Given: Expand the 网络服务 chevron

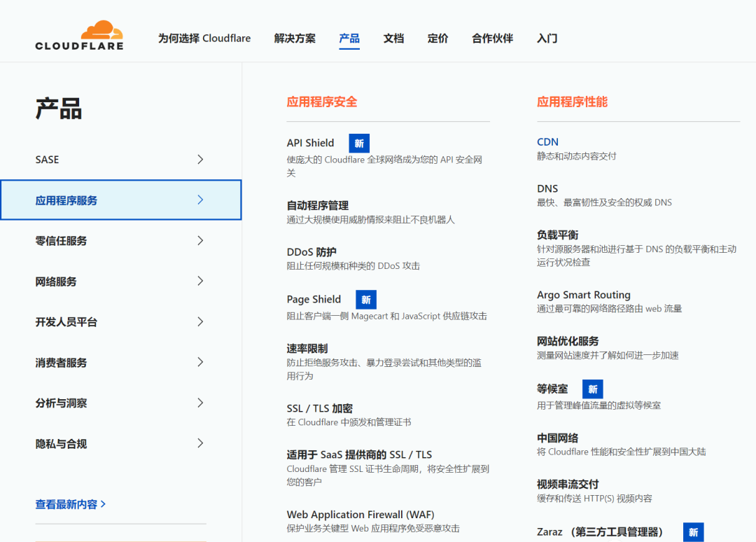Looking at the screenshot, I should pos(201,281).
